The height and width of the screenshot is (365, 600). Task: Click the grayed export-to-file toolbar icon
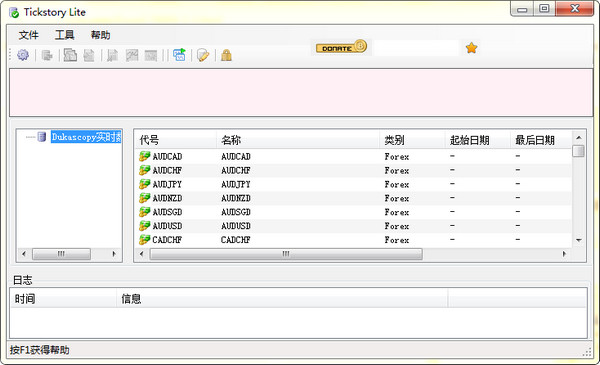click(47, 55)
